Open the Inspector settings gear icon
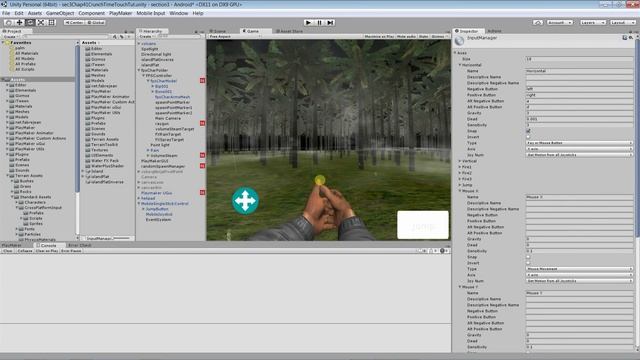Viewport: 640px width, 360px height. click(x=631, y=38)
